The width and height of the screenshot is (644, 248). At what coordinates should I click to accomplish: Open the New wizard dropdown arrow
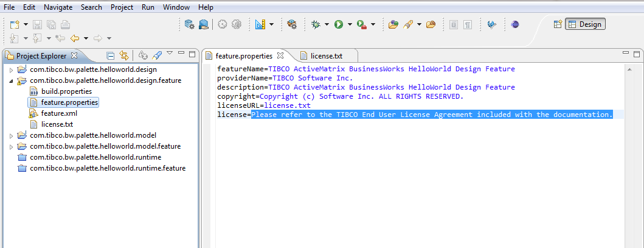(26, 25)
